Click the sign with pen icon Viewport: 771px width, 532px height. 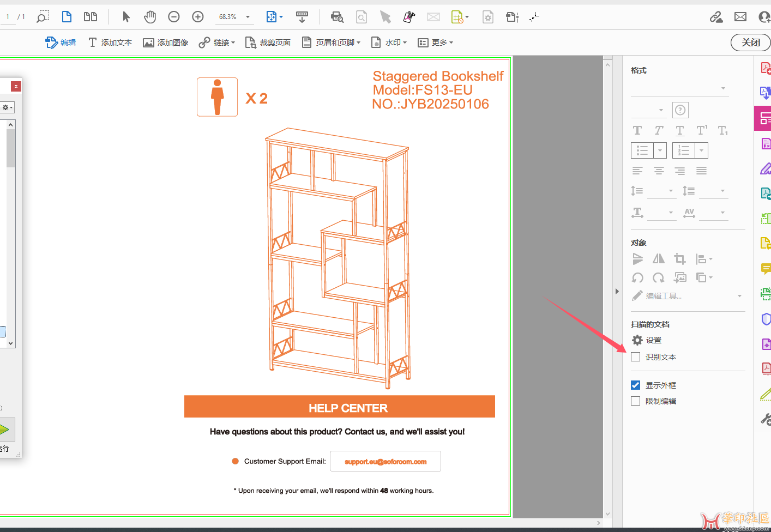[409, 17]
